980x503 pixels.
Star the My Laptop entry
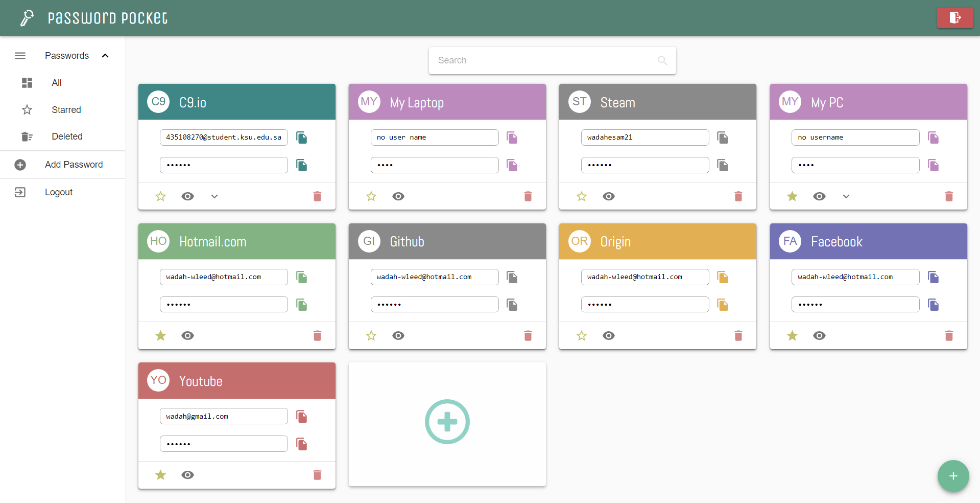(371, 196)
